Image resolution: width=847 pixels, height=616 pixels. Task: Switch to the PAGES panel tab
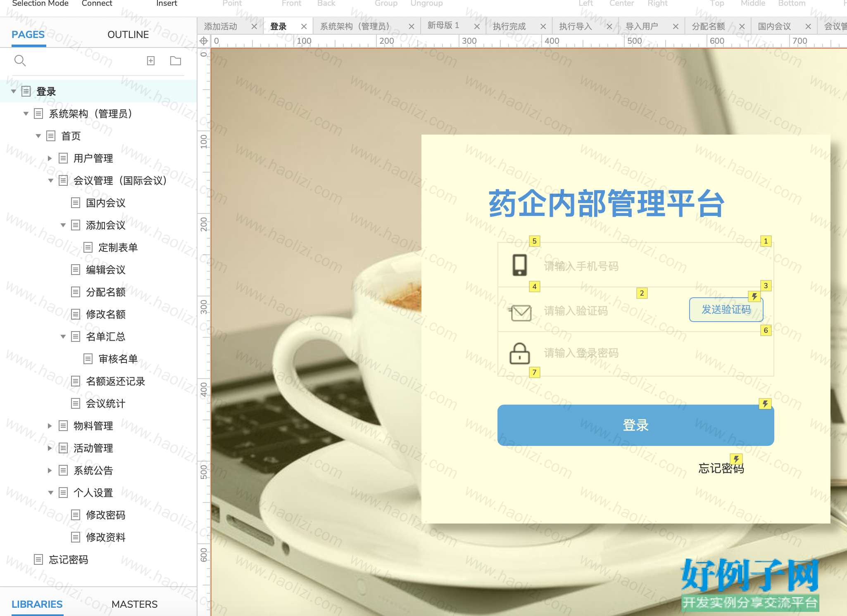tap(28, 35)
